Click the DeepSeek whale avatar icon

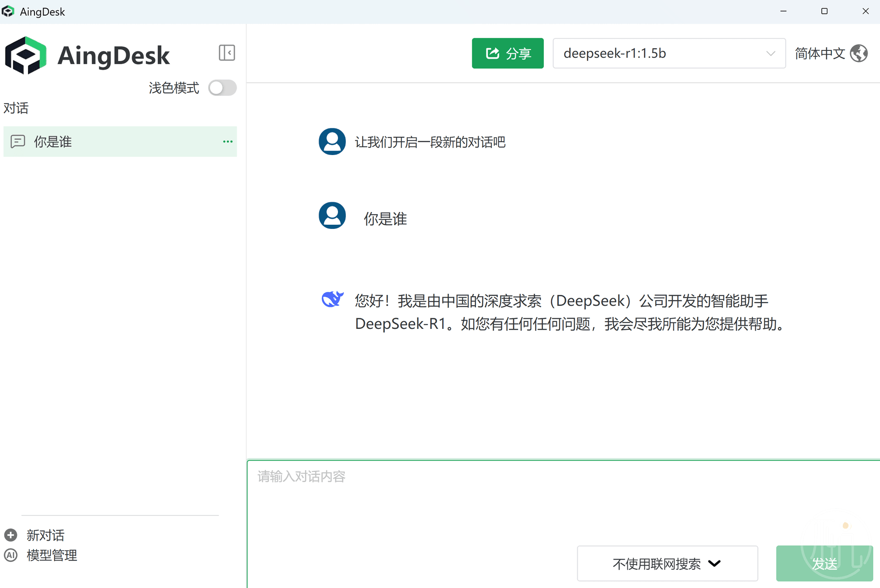(332, 299)
